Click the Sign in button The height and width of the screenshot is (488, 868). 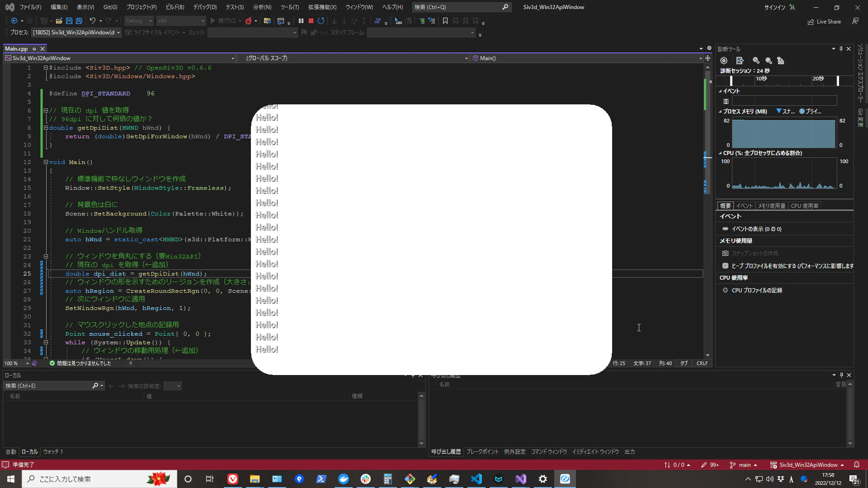780,7
